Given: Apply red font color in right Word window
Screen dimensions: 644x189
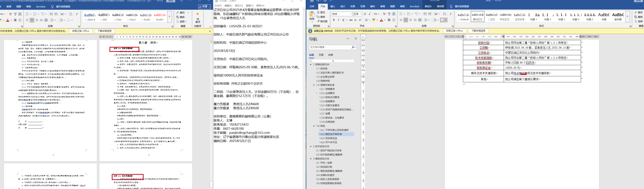Looking at the screenshot, I should point(381,20).
